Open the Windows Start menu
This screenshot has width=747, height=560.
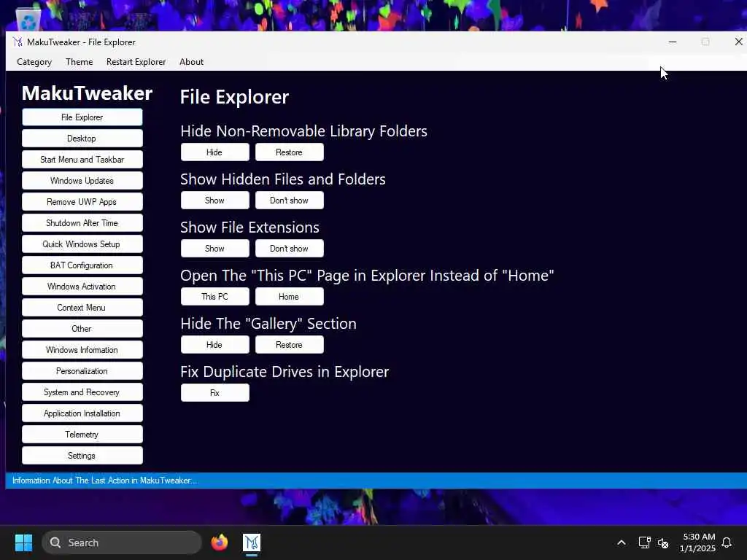[x=23, y=542]
